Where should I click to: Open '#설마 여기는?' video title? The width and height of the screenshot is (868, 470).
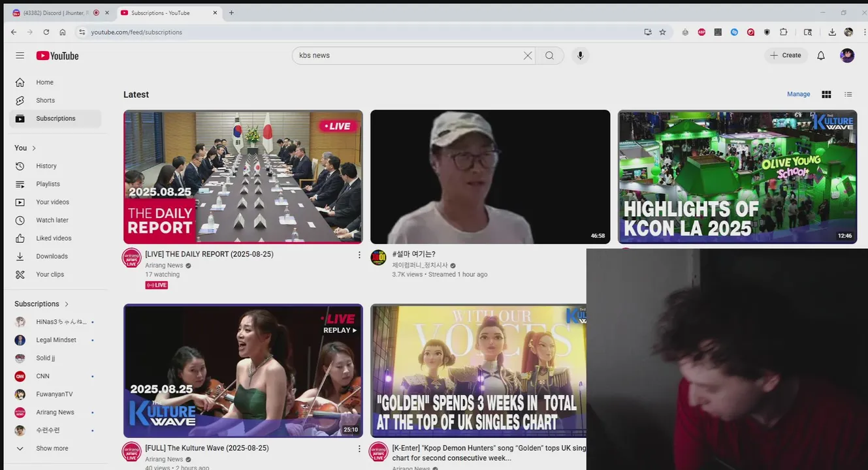click(x=414, y=255)
